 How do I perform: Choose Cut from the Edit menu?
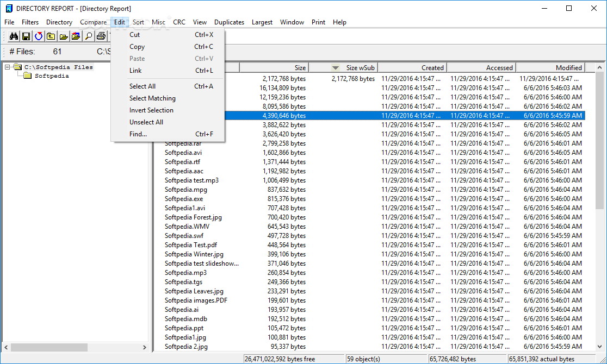168,34
